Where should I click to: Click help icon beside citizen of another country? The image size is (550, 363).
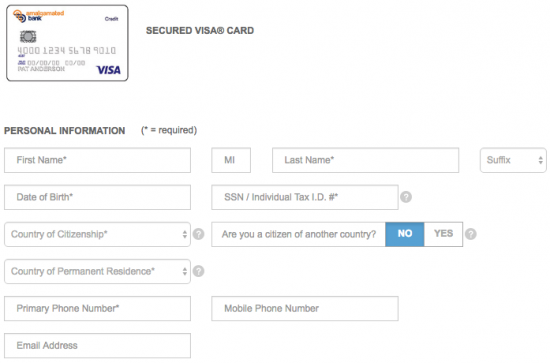tap(471, 234)
